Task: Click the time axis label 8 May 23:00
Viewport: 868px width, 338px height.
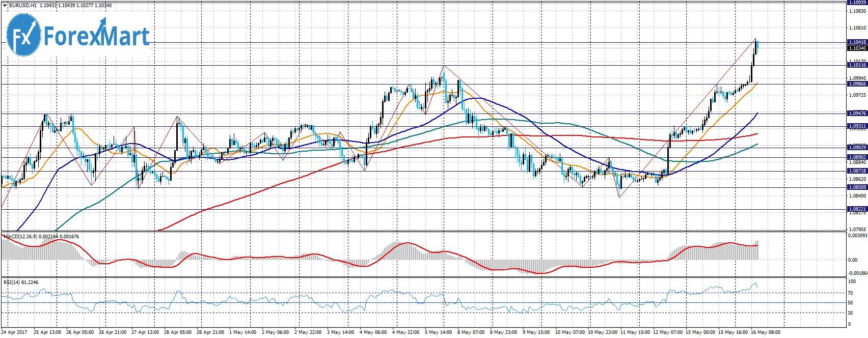Action: (504, 332)
